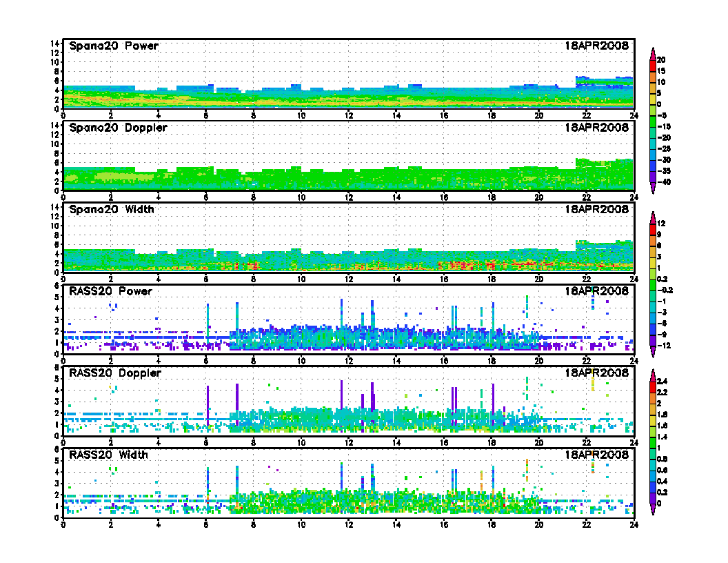Click the "Spano20 Power" panel title
The image size is (728, 563).
114,46
